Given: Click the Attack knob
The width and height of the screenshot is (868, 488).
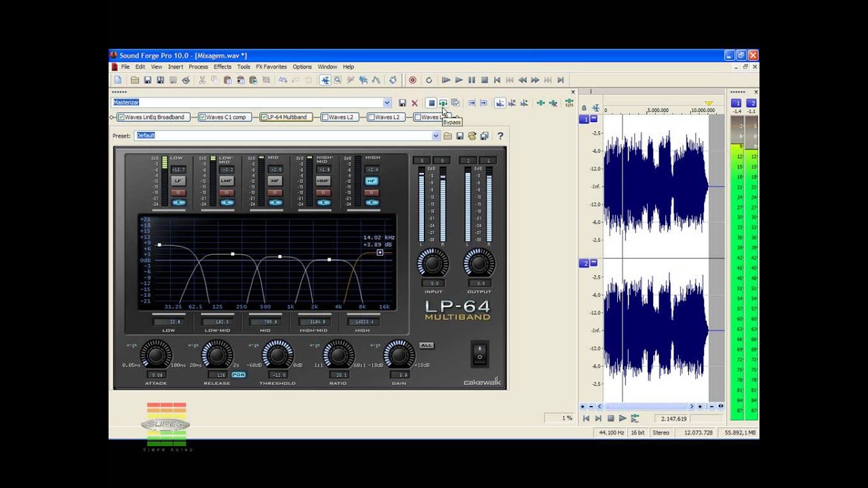Looking at the screenshot, I should (x=156, y=354).
